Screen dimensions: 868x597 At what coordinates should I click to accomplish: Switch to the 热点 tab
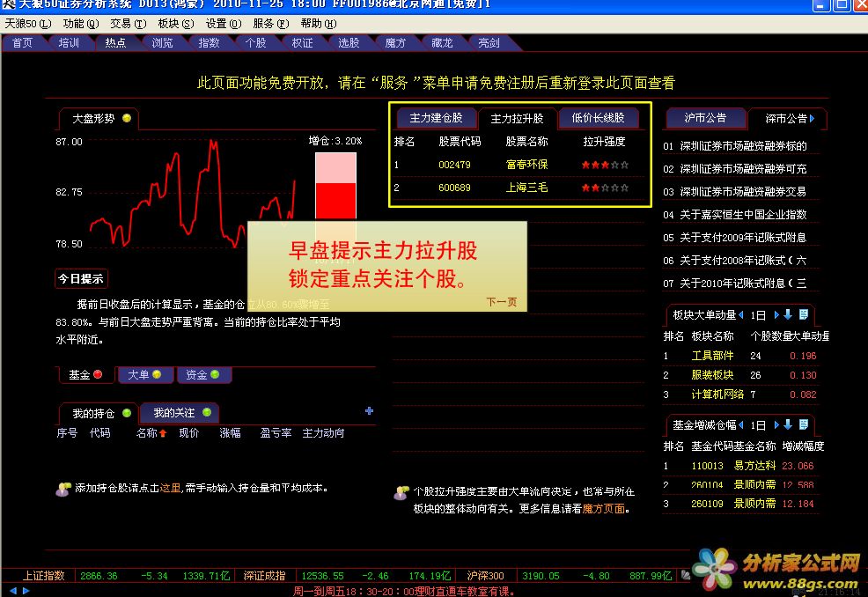[x=115, y=43]
